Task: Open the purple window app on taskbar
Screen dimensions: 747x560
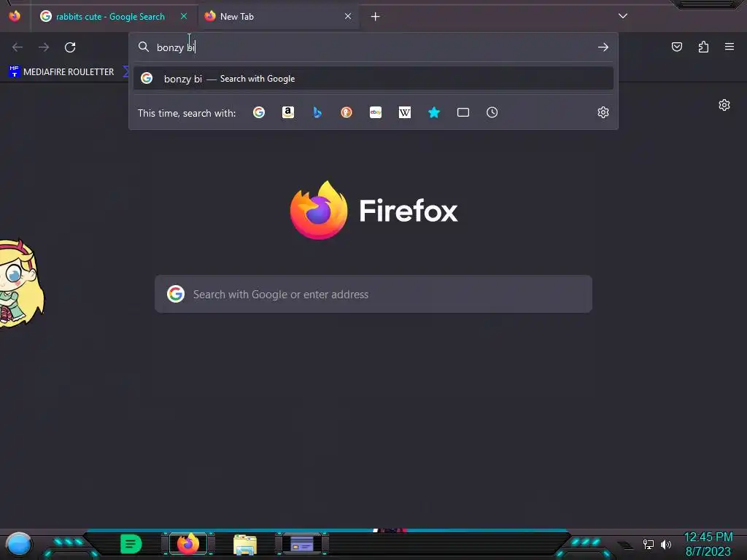Action: click(302, 544)
